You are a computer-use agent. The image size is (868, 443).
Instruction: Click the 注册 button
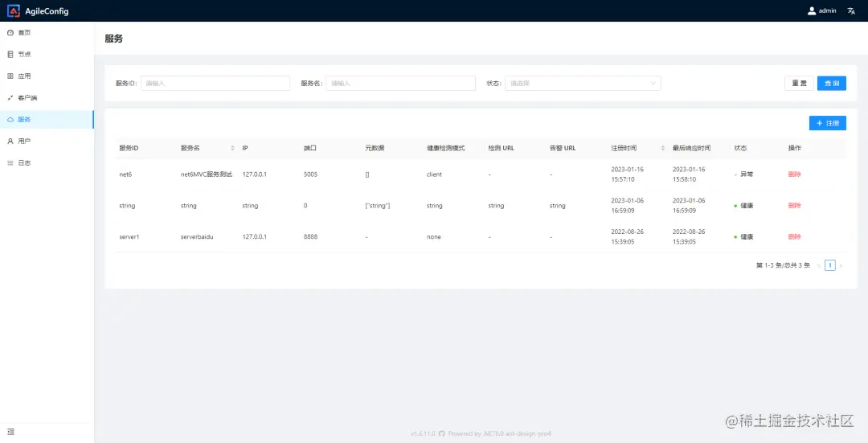coord(828,123)
